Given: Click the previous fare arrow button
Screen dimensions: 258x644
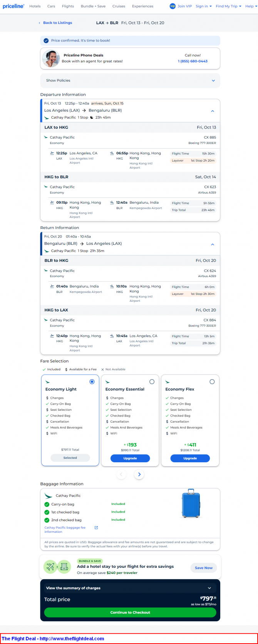Looking at the screenshot, I should point(121,475).
